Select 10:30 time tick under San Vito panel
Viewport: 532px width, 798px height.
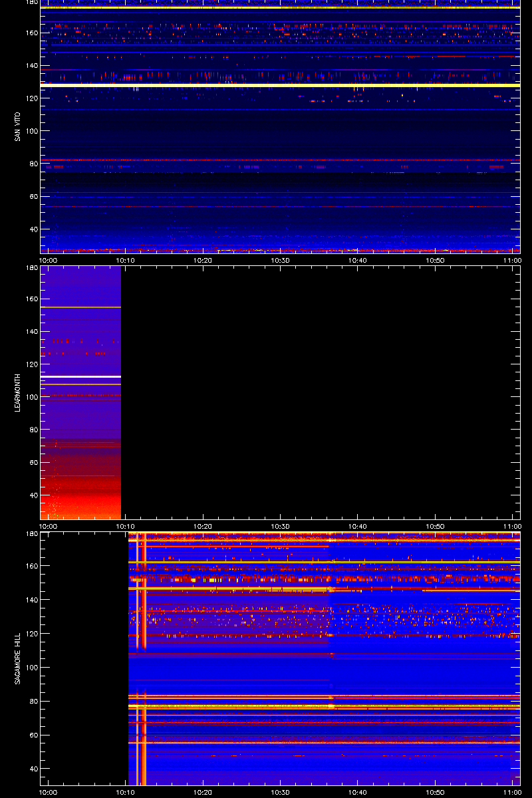click(x=281, y=260)
